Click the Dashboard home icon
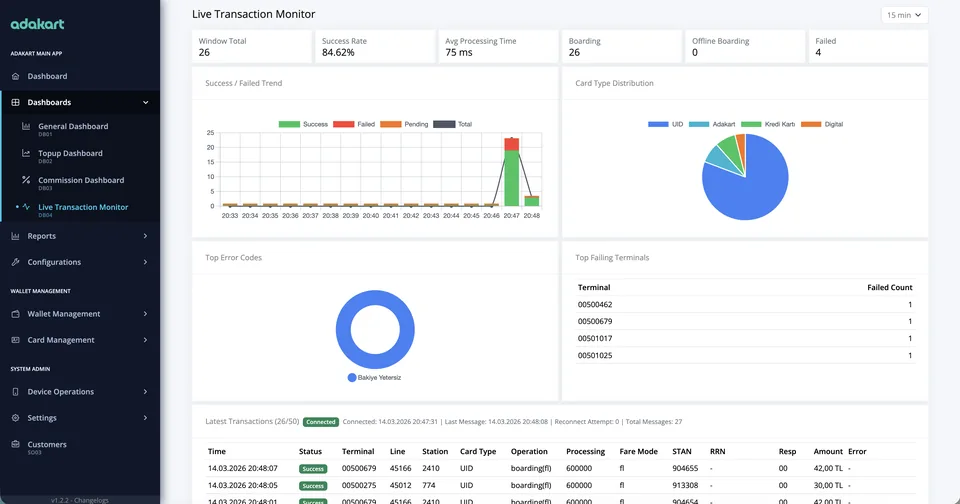Viewport: 960px width, 504px height. [15, 76]
